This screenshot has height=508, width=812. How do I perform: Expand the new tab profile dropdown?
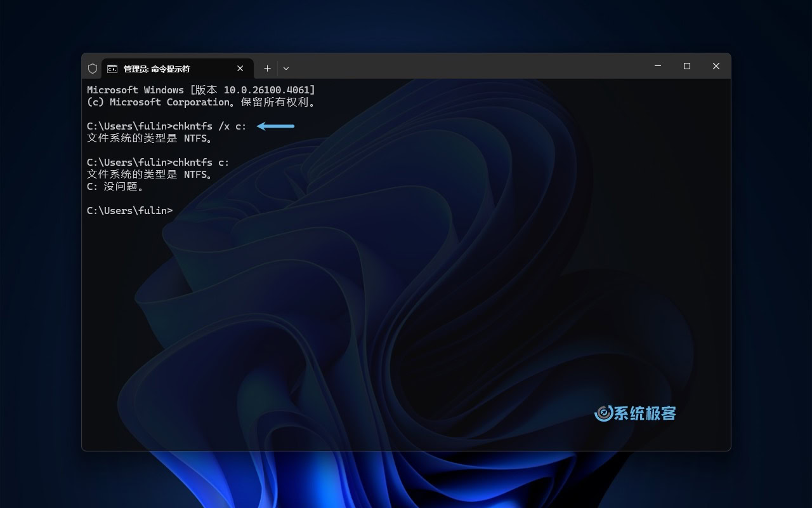286,69
